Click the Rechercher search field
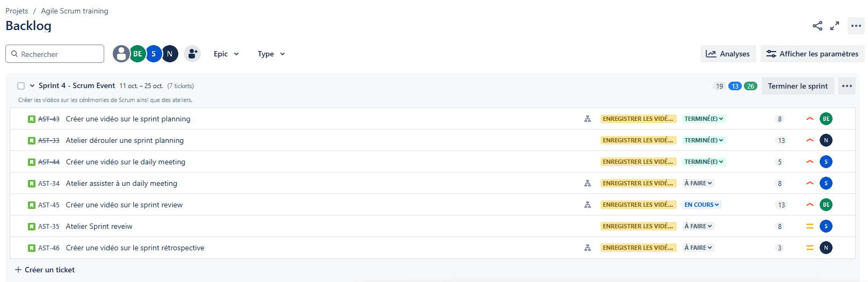 pos(55,54)
